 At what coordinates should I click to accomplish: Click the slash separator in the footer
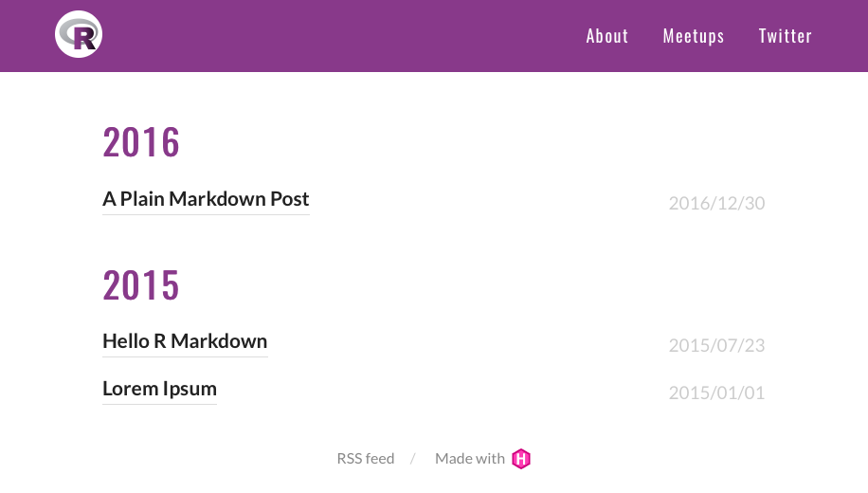(413, 459)
